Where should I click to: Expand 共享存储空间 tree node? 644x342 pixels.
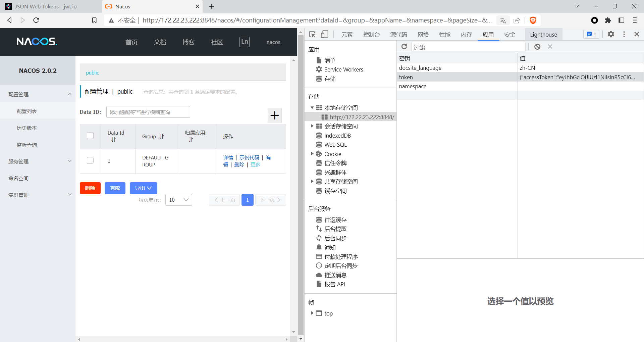click(312, 182)
